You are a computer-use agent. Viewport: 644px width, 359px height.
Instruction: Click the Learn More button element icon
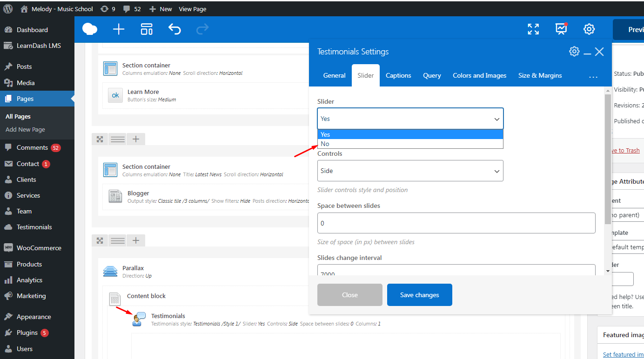coord(115,95)
